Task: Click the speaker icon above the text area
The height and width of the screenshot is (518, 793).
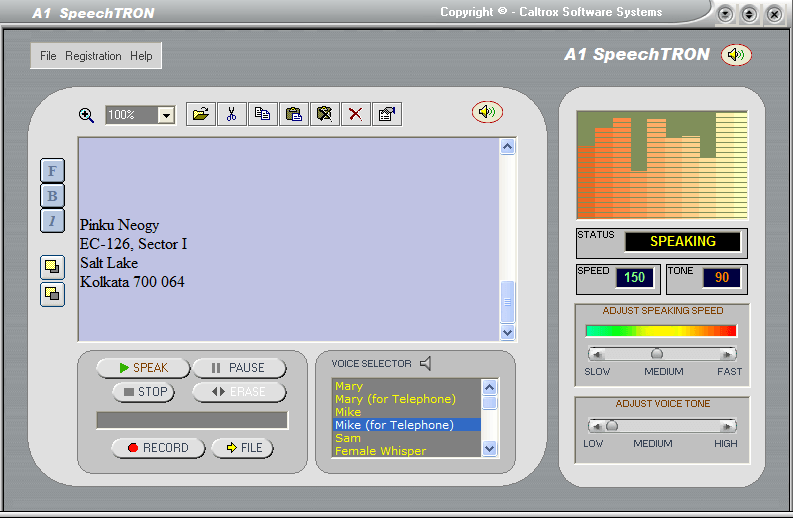Action: [x=487, y=112]
